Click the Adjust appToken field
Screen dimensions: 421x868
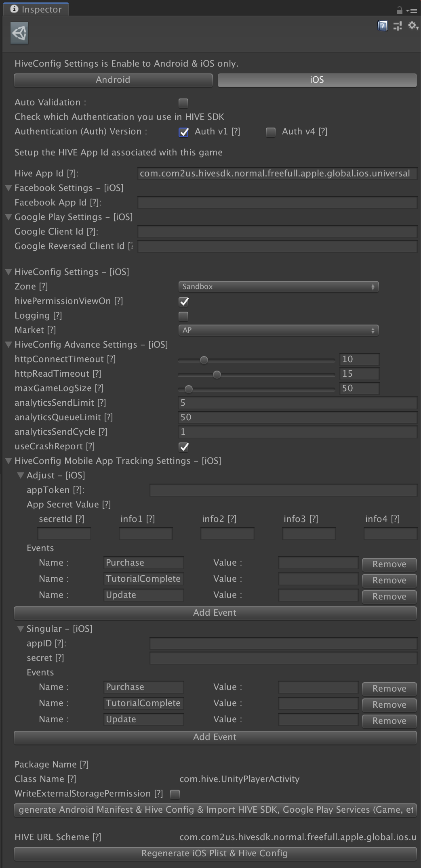tap(283, 490)
